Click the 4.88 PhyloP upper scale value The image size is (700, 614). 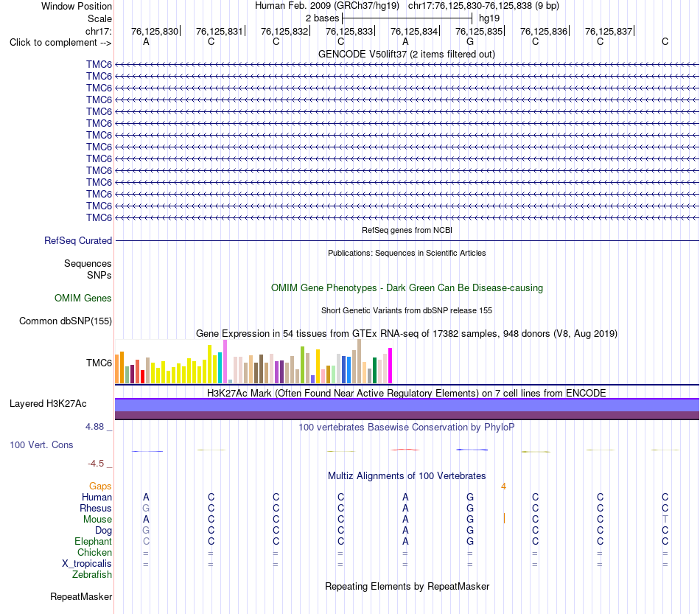(x=94, y=427)
